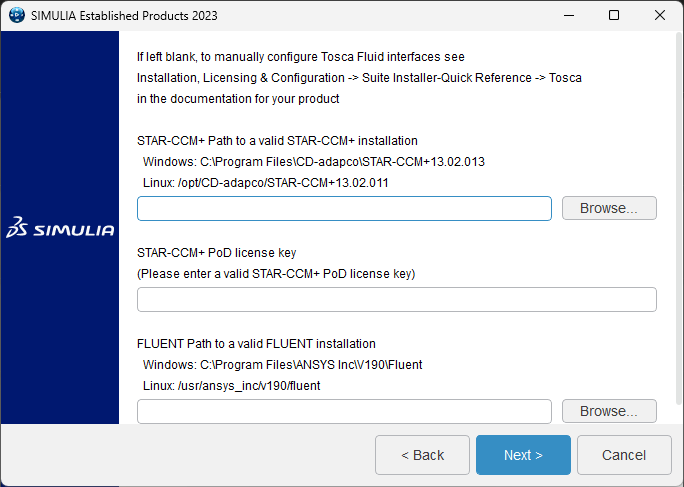The height and width of the screenshot is (487, 684).
Task: Click the 'Please enter a valid STAR-CCM+ PoD license key' hint
Action: pyautogui.click(x=276, y=274)
